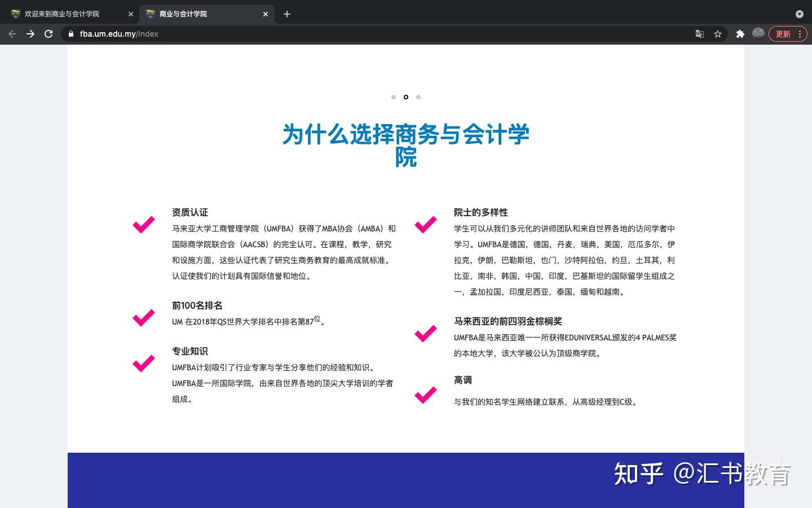Click the 院士的多样性 heading
The image size is (812, 508).
481,212
